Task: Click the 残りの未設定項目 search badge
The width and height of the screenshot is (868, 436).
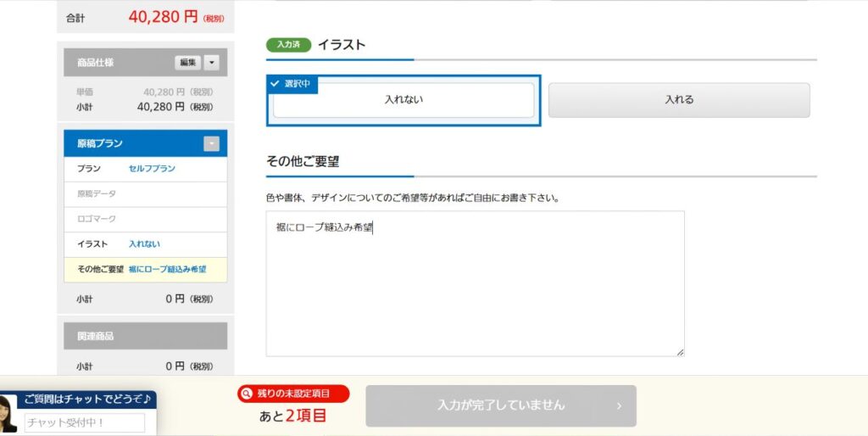Action: click(293, 394)
